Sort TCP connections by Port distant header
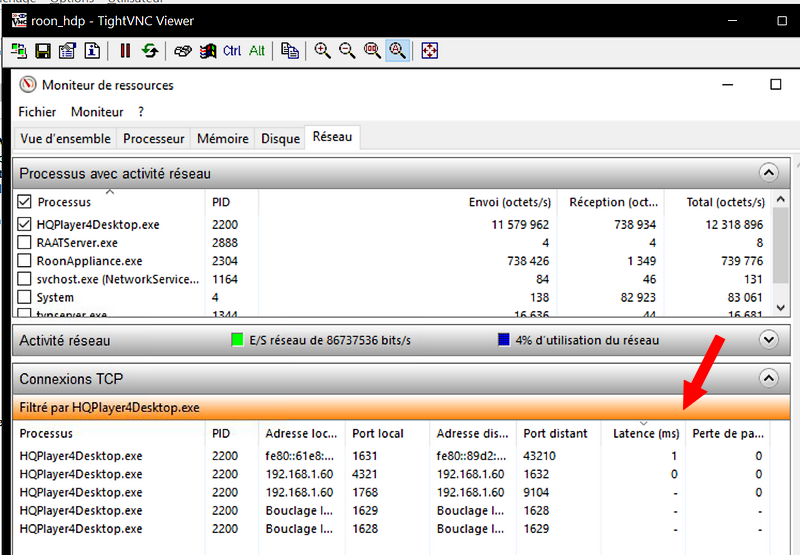The width and height of the screenshot is (800, 555). point(559,433)
